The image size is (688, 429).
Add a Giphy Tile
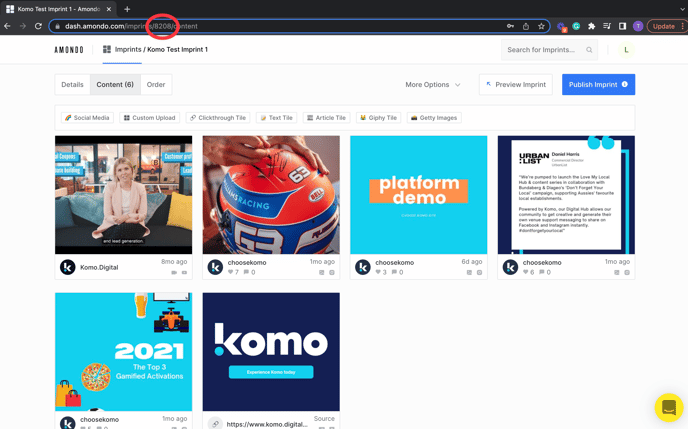coord(378,118)
